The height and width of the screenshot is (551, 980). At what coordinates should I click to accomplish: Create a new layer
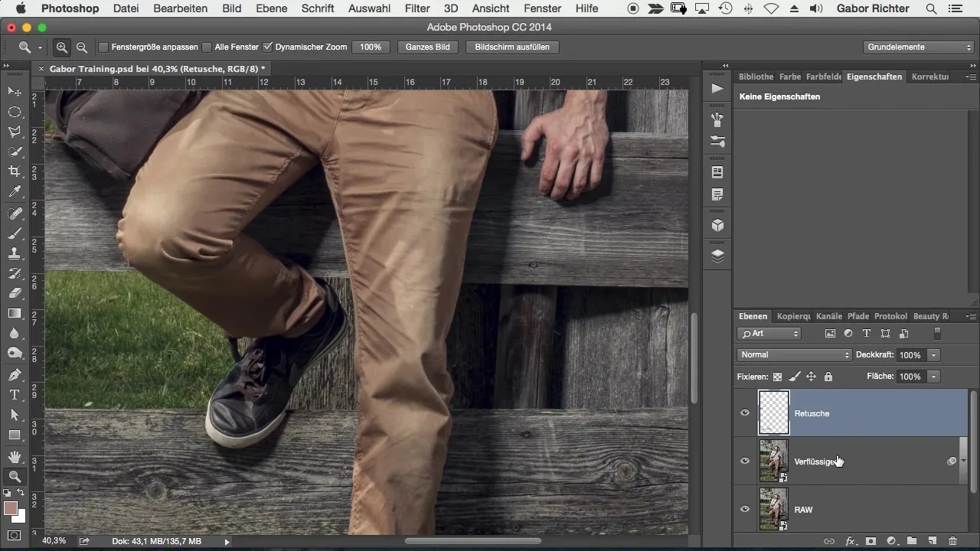[x=933, y=541]
